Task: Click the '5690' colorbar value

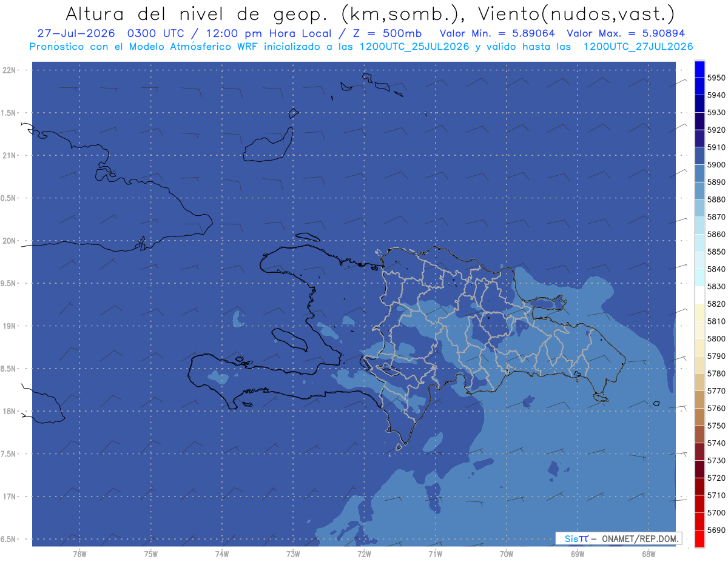Action: [716, 530]
